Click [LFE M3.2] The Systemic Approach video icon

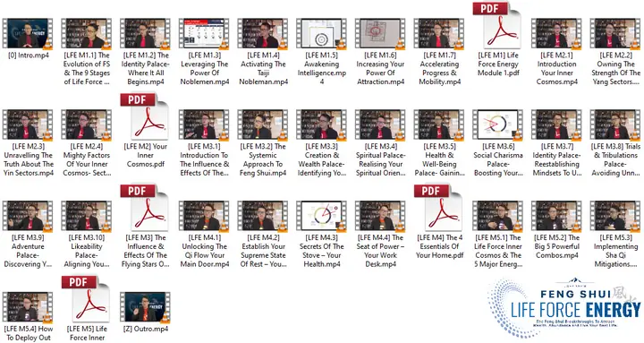tap(263, 125)
